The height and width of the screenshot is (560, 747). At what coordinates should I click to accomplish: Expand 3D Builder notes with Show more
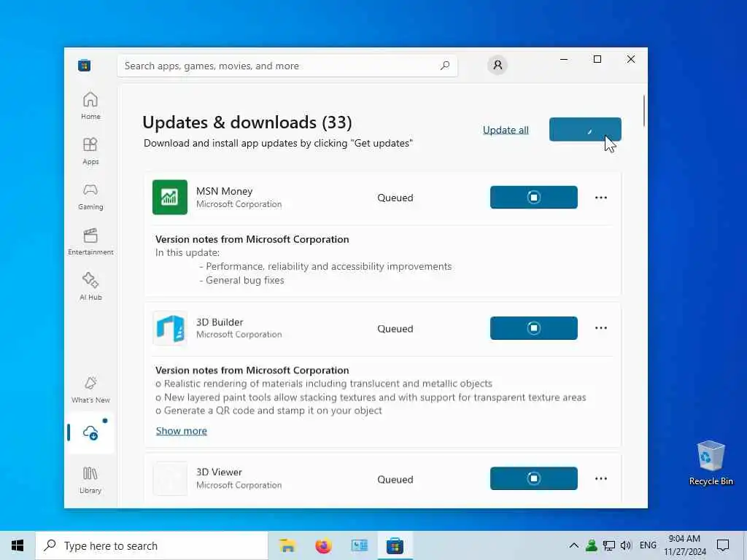182,431
